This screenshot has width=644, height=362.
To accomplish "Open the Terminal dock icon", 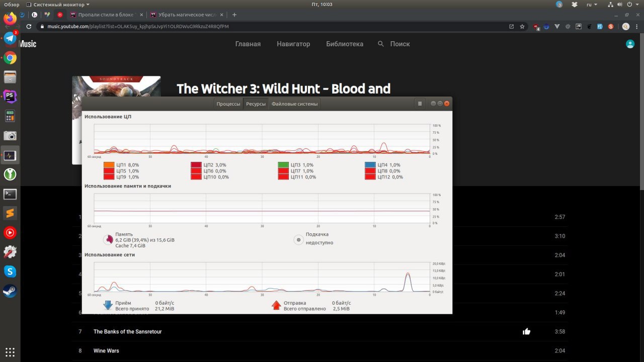I will pos(10,194).
